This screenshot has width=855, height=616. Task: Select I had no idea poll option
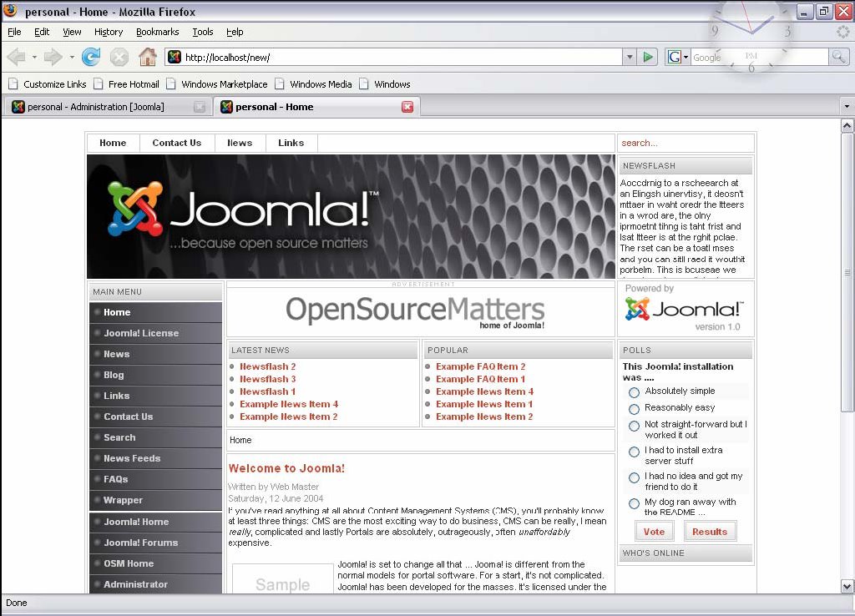tap(634, 477)
